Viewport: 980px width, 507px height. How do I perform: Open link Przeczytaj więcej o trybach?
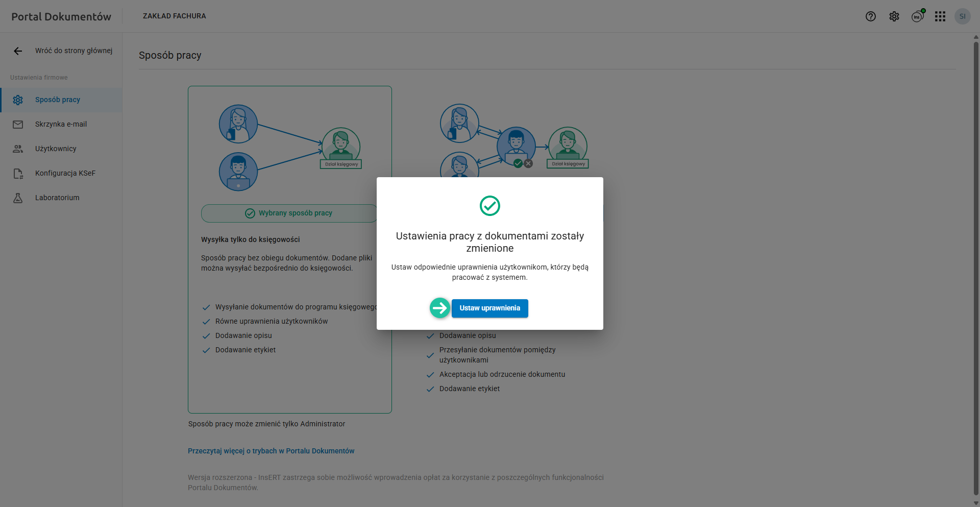pos(271,451)
